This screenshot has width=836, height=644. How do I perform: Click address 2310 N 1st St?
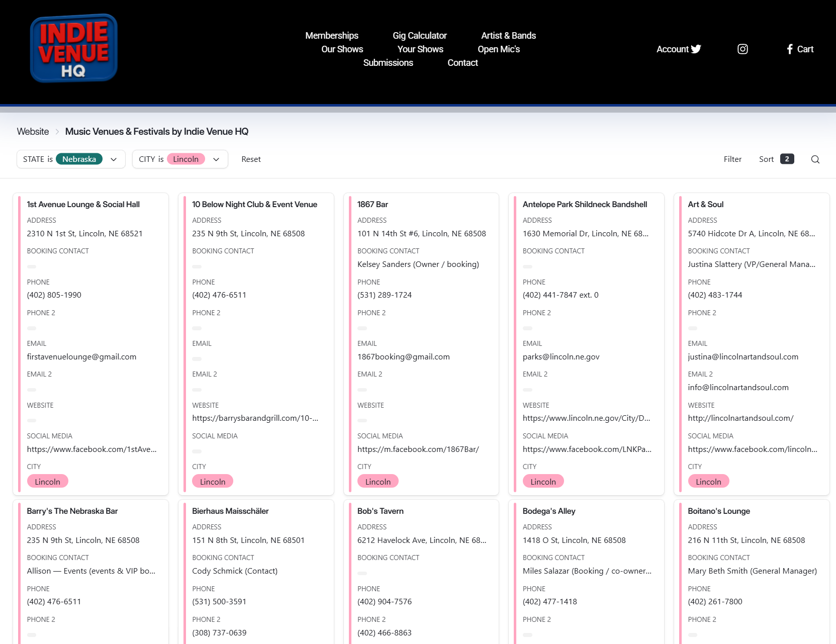(x=84, y=234)
